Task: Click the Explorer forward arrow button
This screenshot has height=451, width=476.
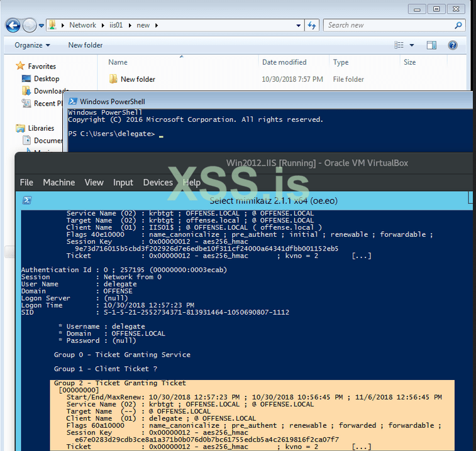Action: [x=30, y=26]
